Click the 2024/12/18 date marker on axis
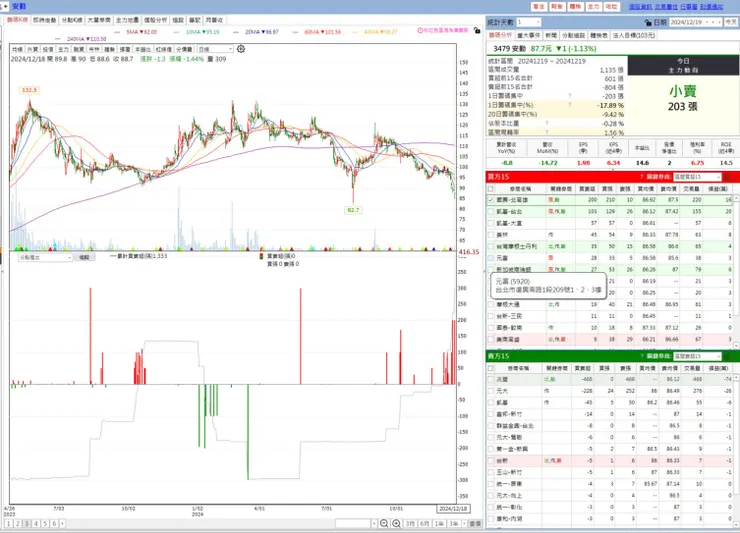Screen dimensions: 740x533 point(453,508)
